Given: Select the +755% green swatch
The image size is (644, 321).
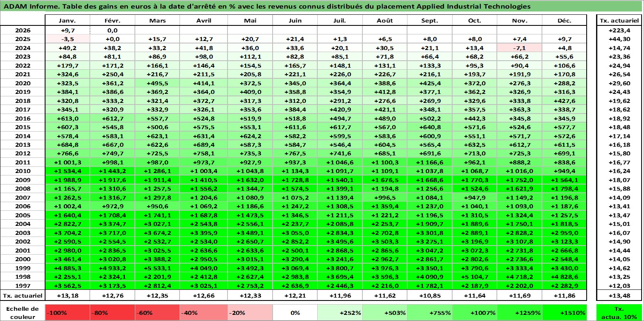Looking at the screenshot, I should tap(430, 312).
